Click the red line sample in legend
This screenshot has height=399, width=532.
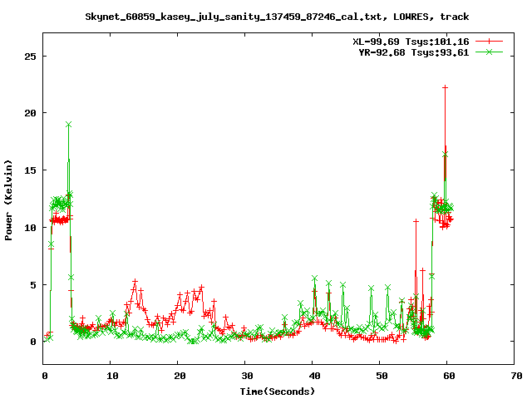pyautogui.click(x=489, y=42)
